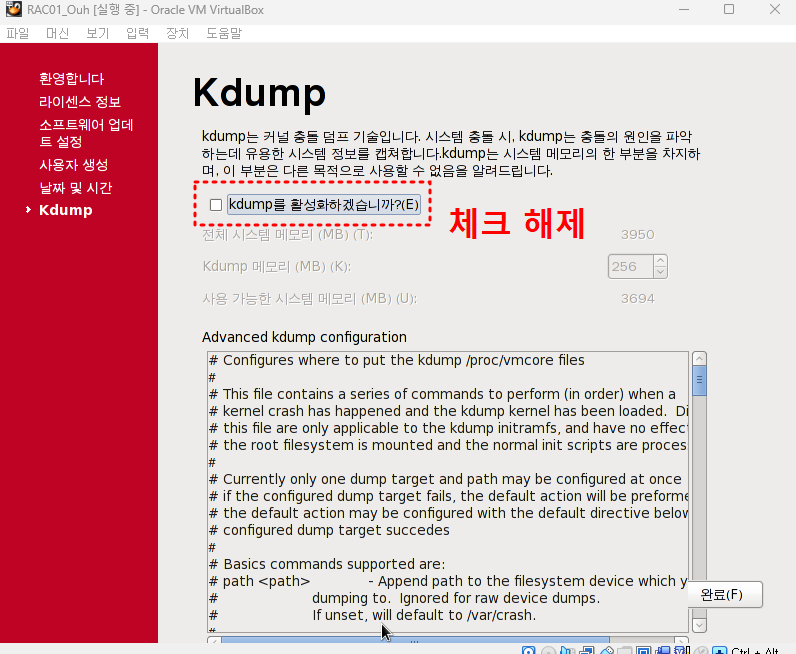Viewport: 796px width, 654px height.
Task: Click the horizontal scrollbar thumb under the config text
Action: 415,641
